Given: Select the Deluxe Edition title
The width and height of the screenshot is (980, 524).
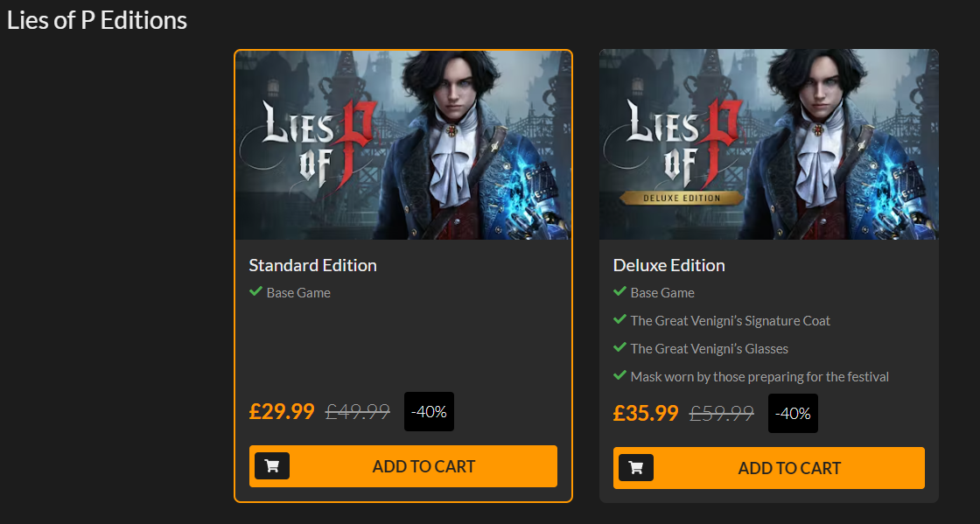Looking at the screenshot, I should coord(669,265).
